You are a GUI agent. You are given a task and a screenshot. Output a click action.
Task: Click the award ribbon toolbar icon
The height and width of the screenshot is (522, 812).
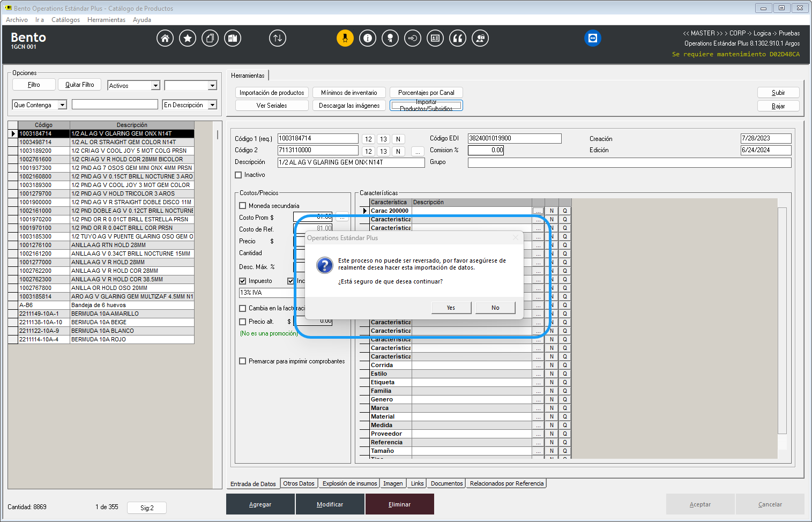(390, 38)
